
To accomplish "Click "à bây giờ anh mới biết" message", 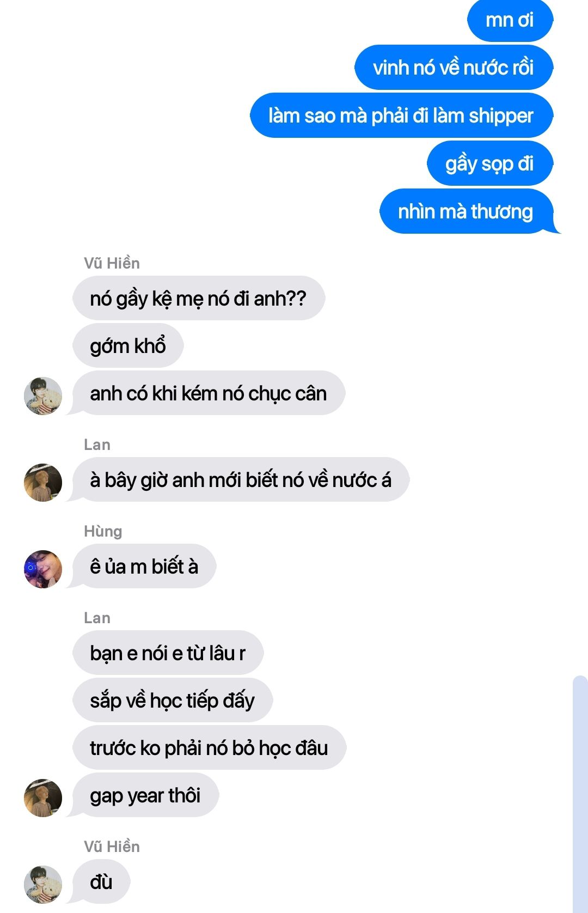I will pos(241,479).
